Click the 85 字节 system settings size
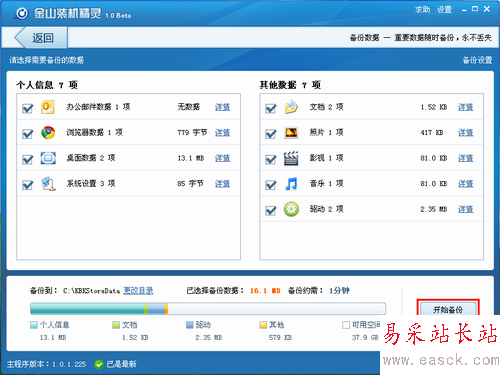The image size is (500, 375). click(190, 184)
